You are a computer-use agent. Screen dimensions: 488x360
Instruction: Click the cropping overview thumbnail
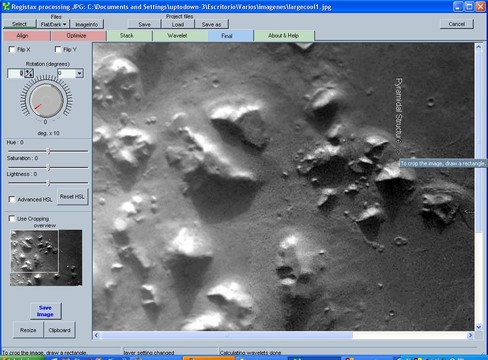point(46,257)
